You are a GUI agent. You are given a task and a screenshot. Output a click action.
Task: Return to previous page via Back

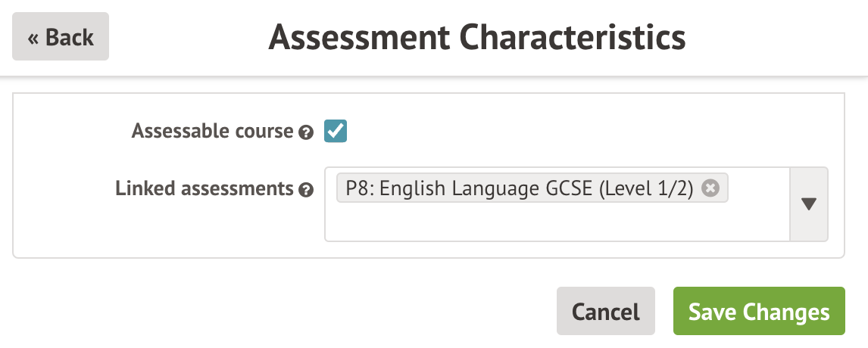[x=61, y=36]
